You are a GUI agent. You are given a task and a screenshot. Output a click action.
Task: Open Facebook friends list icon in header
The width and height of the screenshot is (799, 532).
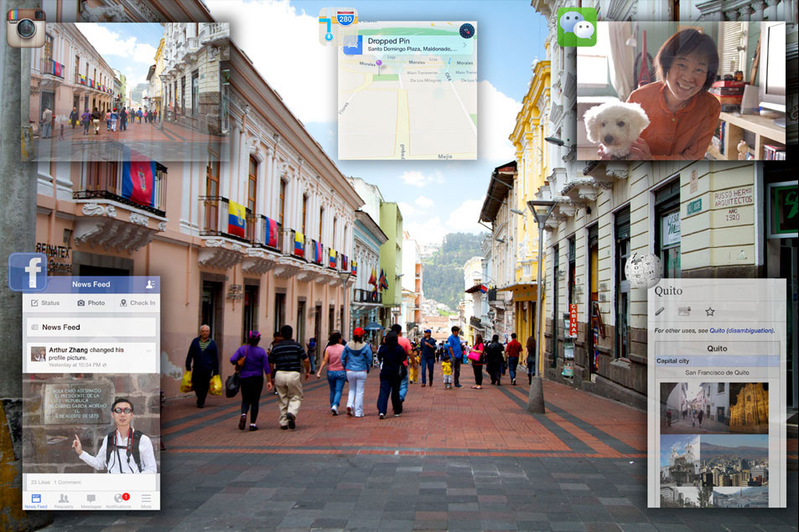click(x=149, y=284)
